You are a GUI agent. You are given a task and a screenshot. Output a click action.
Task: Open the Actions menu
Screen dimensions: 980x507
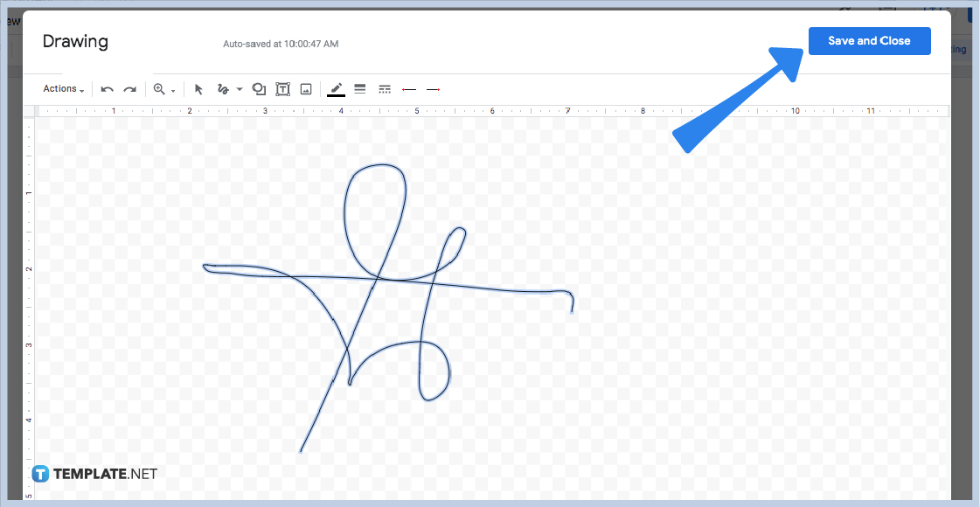click(61, 88)
